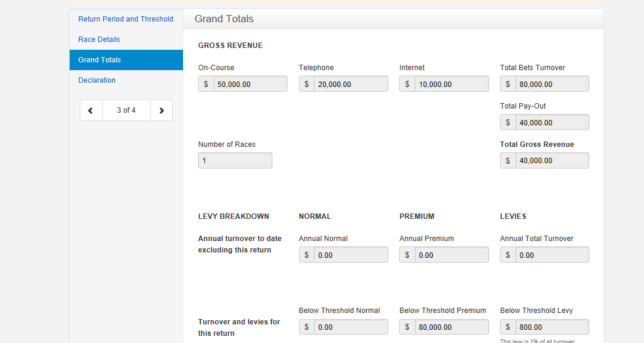
Task: Click 'Turnover and levies for this return'
Action: click(239, 327)
